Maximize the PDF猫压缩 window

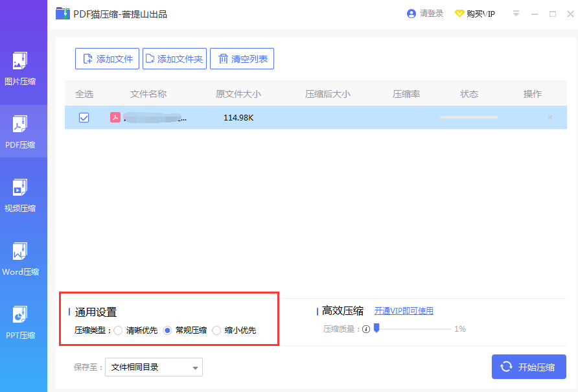click(x=553, y=14)
